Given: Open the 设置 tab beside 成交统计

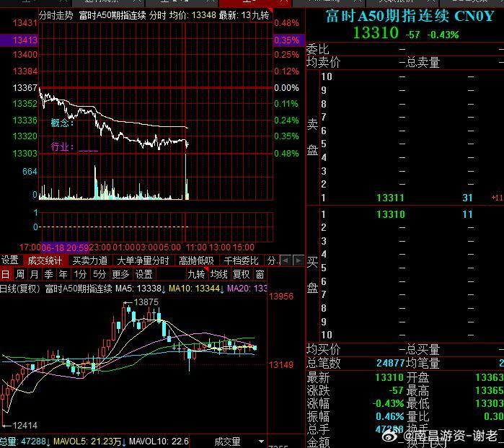Looking at the screenshot, I should coord(10,260).
